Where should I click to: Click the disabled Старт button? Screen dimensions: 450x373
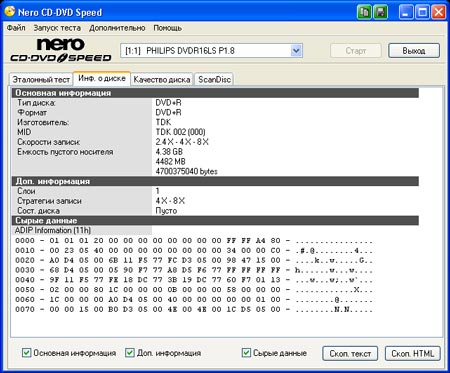[356, 51]
